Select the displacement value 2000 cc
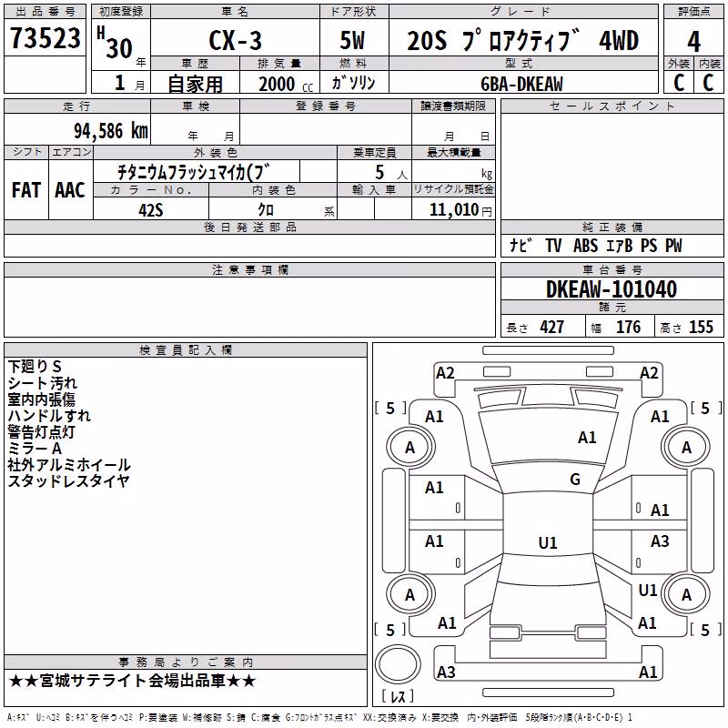Screen dimensions: 728x728 (286, 84)
